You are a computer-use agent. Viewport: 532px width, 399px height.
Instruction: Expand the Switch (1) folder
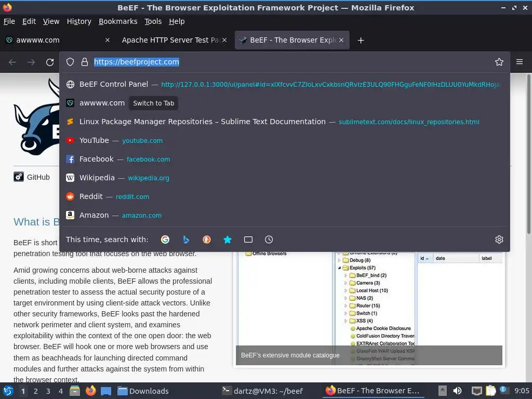[x=345, y=313]
